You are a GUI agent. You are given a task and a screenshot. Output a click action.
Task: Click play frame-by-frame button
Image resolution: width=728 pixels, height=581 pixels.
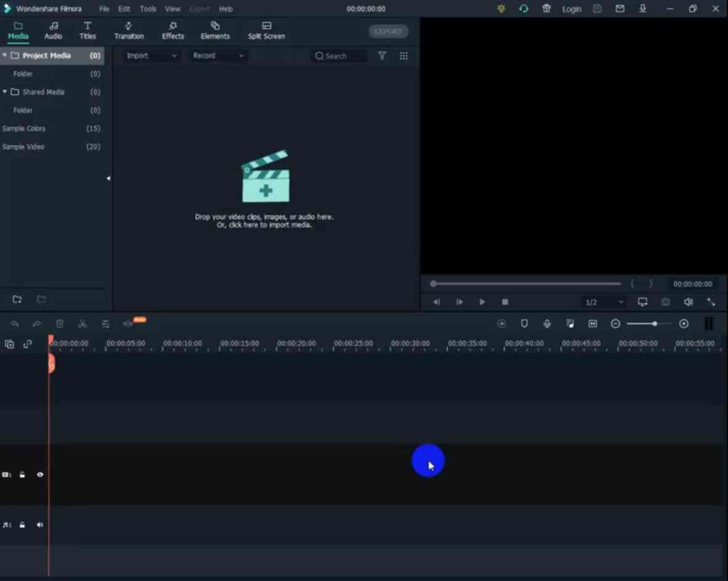(x=459, y=302)
